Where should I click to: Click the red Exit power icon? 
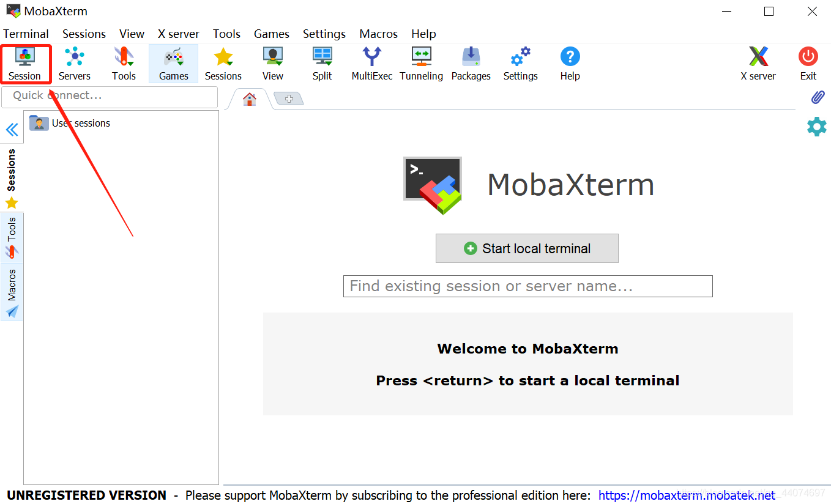point(808,64)
